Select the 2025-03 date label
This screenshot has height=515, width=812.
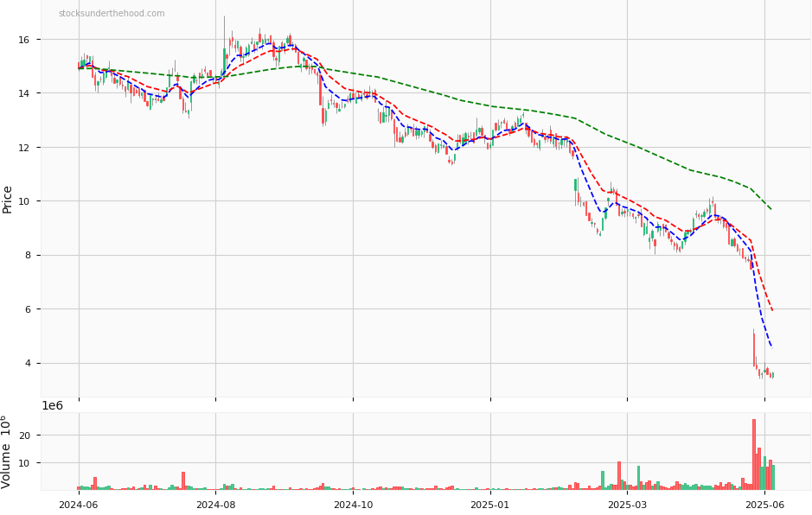coord(627,504)
